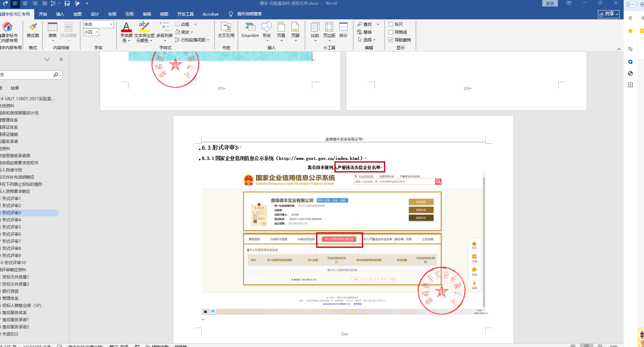Open line spacing tool in the title bar
The image size is (644, 347).
coord(53,3)
